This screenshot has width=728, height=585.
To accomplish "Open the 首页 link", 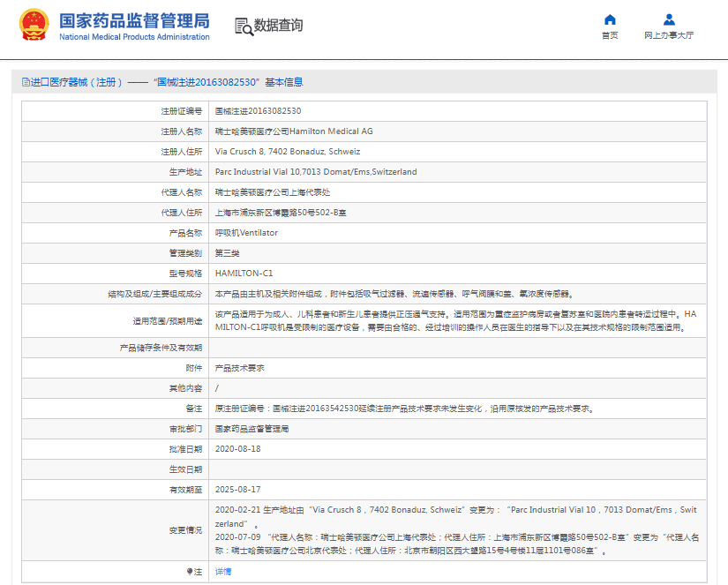I will pyautogui.click(x=610, y=35).
